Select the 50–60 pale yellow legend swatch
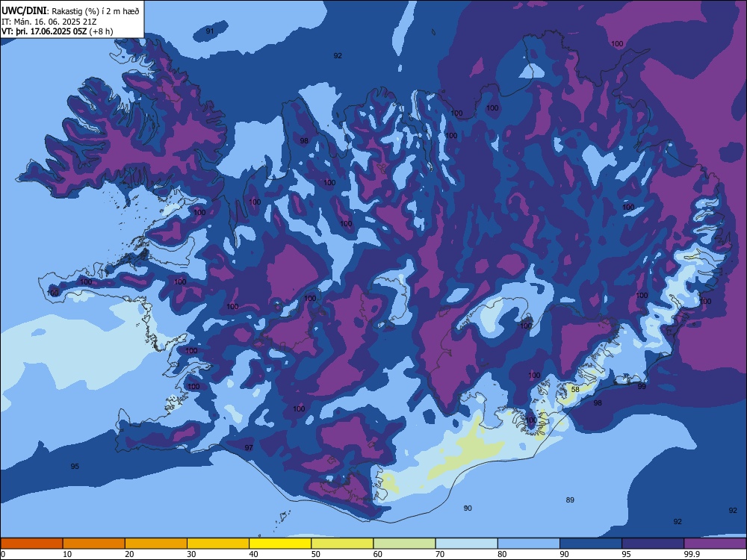Viewport: 747px width, 560px height. tap(342, 544)
